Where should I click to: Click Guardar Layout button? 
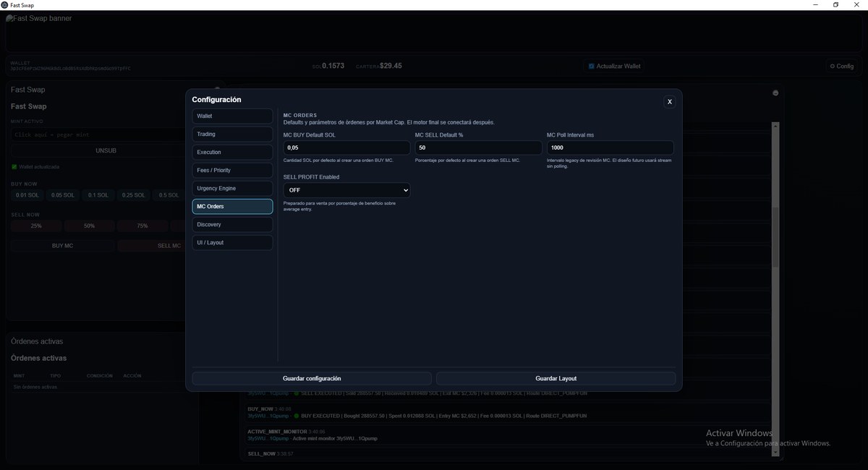556,378
